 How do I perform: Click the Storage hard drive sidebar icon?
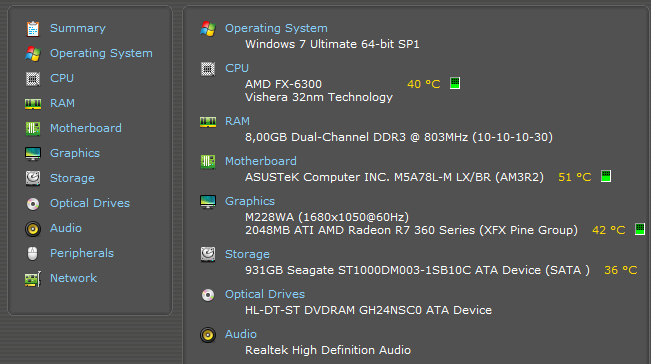click(x=33, y=178)
